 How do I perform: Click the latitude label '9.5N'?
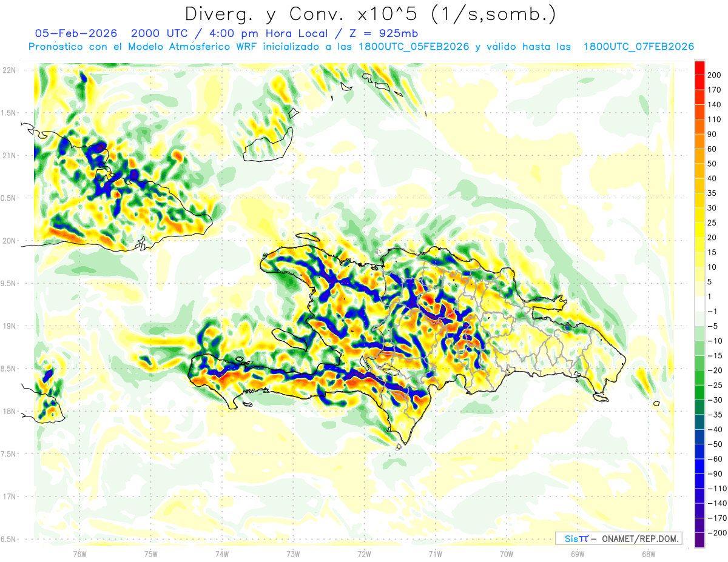[8, 283]
